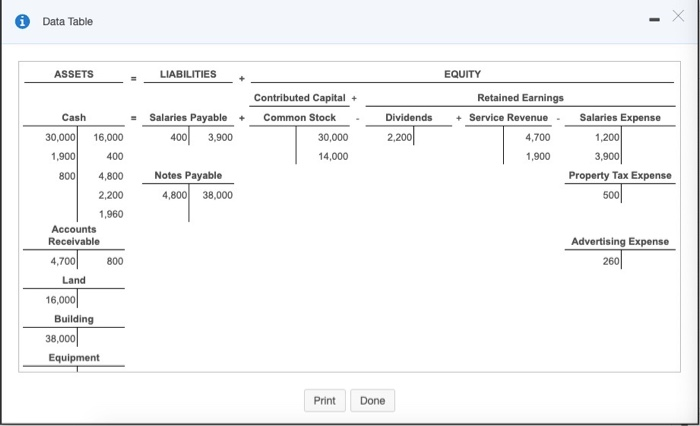The width and height of the screenshot is (700, 426).
Task: Select the 400 credit in Cash
Action: point(115,156)
